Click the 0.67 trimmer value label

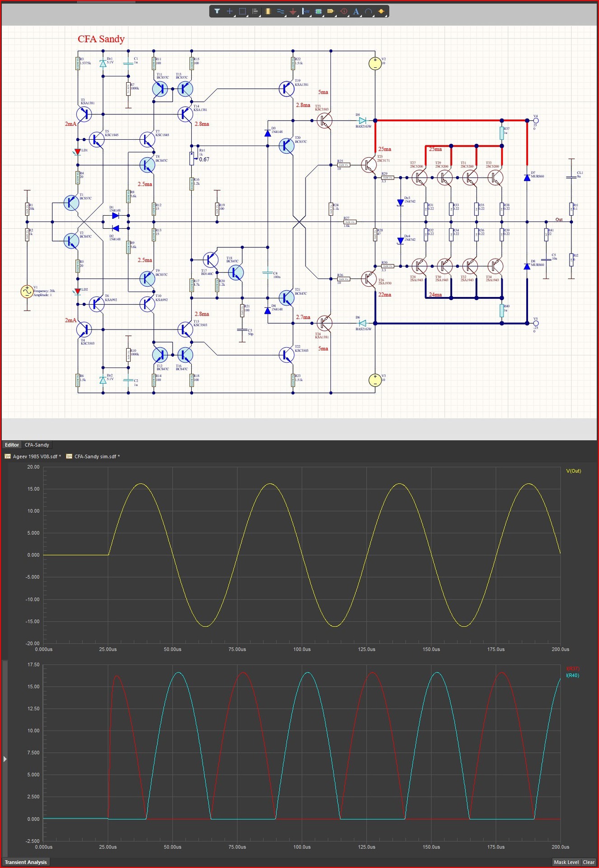click(204, 160)
